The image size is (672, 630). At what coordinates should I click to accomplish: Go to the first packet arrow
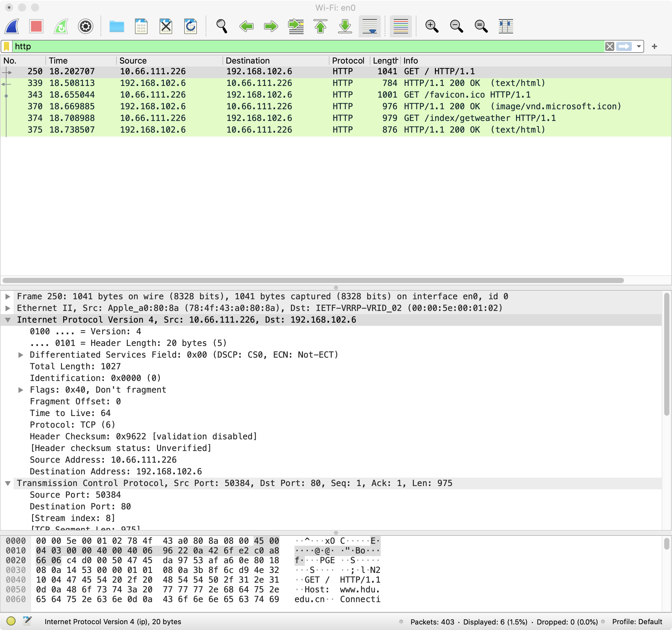click(320, 26)
